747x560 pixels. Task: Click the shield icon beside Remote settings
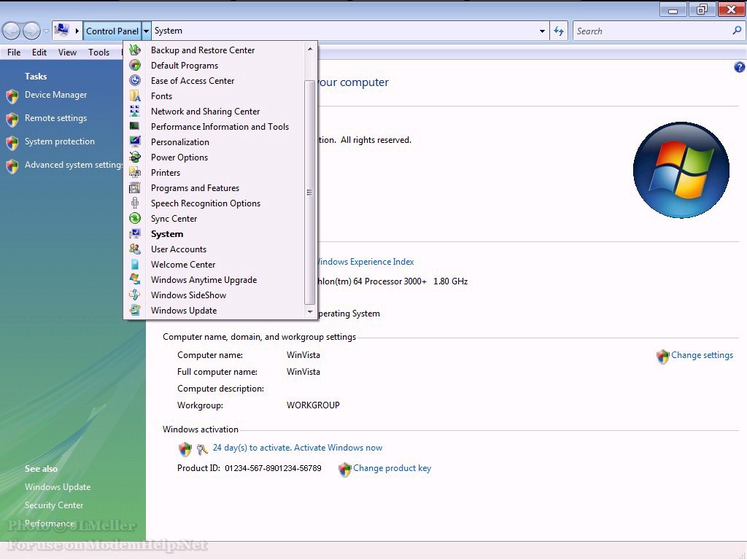click(x=12, y=119)
